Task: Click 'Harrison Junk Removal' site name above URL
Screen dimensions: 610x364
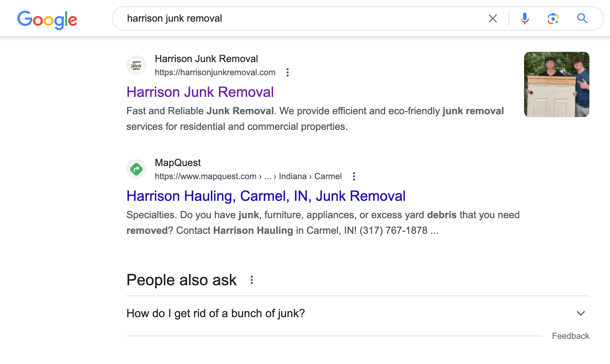Action: (x=206, y=59)
